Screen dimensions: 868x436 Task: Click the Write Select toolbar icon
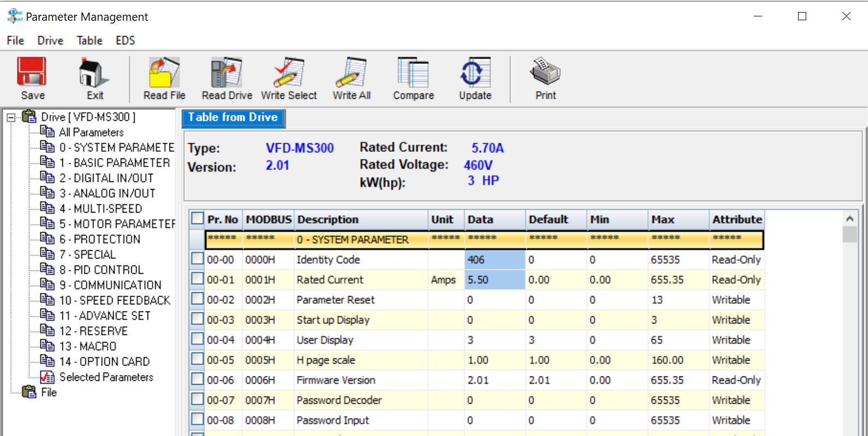[289, 72]
